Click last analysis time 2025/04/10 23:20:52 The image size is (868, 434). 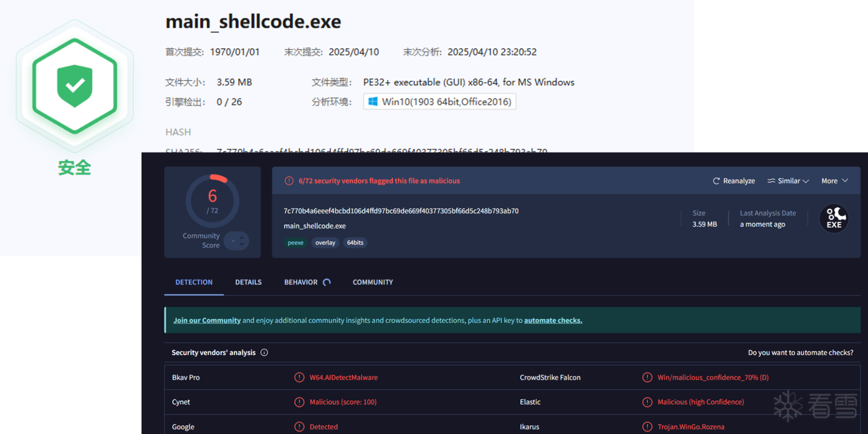pos(492,52)
